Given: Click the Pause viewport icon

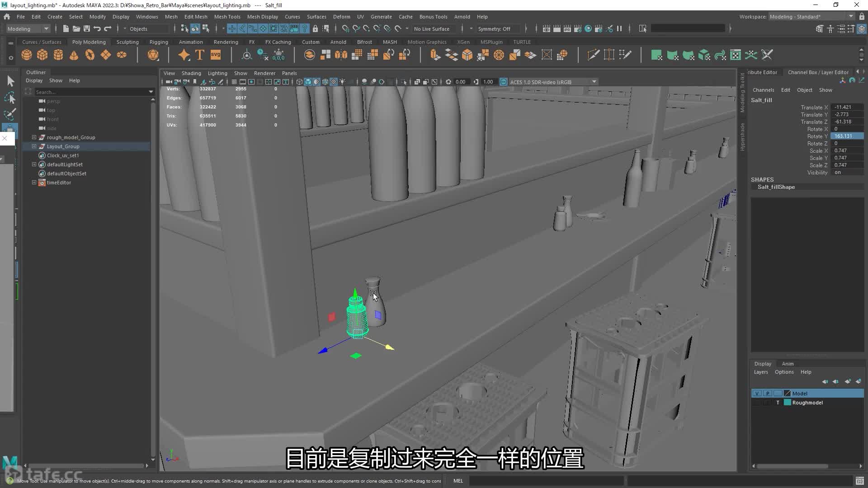Looking at the screenshot, I should [619, 28].
